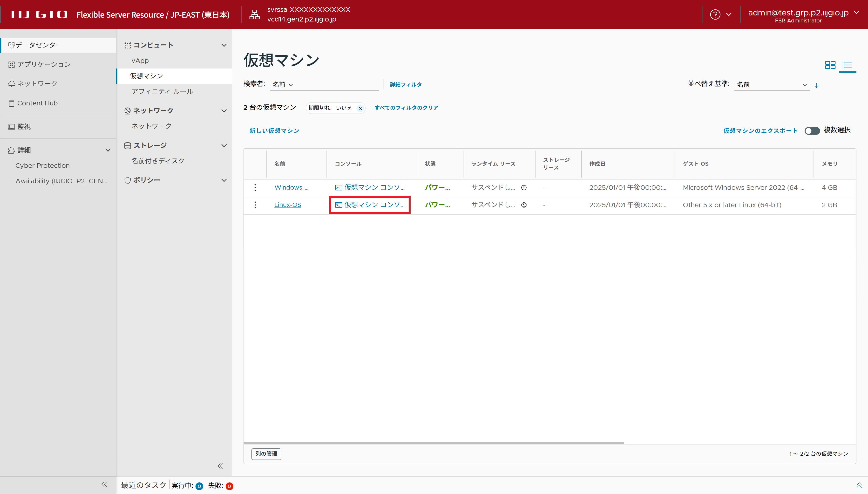Open the 検索者 名前 search field dropdown
Viewport: 868px width, 494px height.
tap(283, 85)
